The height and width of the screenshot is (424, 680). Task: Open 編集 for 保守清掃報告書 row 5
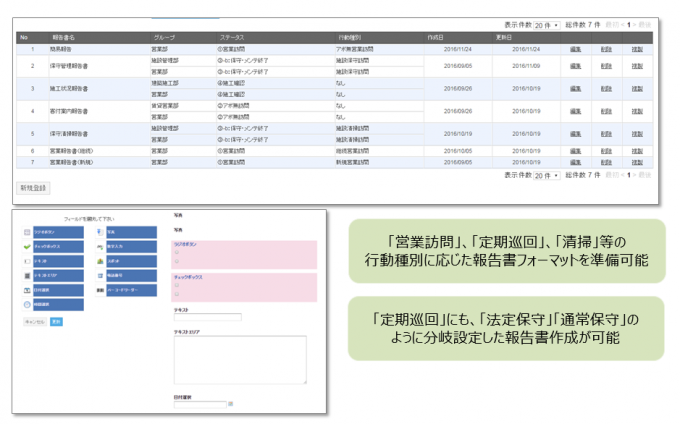575,134
